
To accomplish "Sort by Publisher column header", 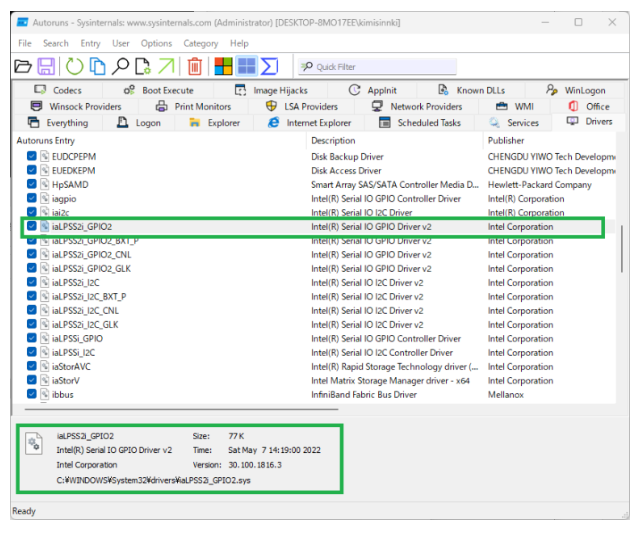I will pyautogui.click(x=550, y=140).
